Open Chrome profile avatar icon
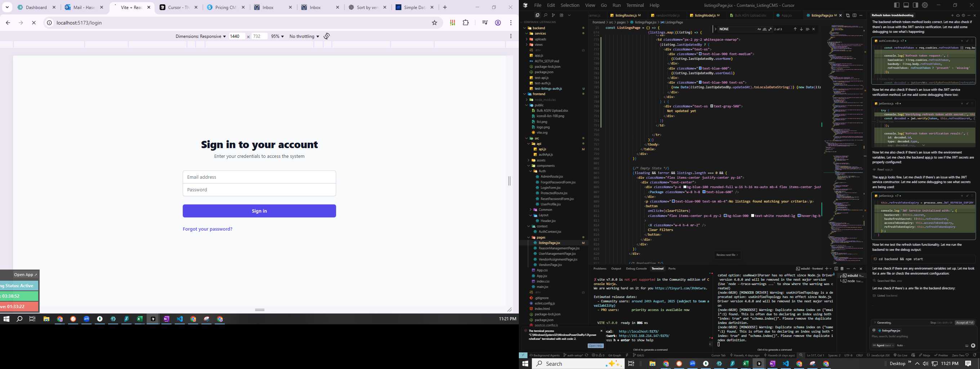Viewport: 980px width, 369px height. pos(498,23)
